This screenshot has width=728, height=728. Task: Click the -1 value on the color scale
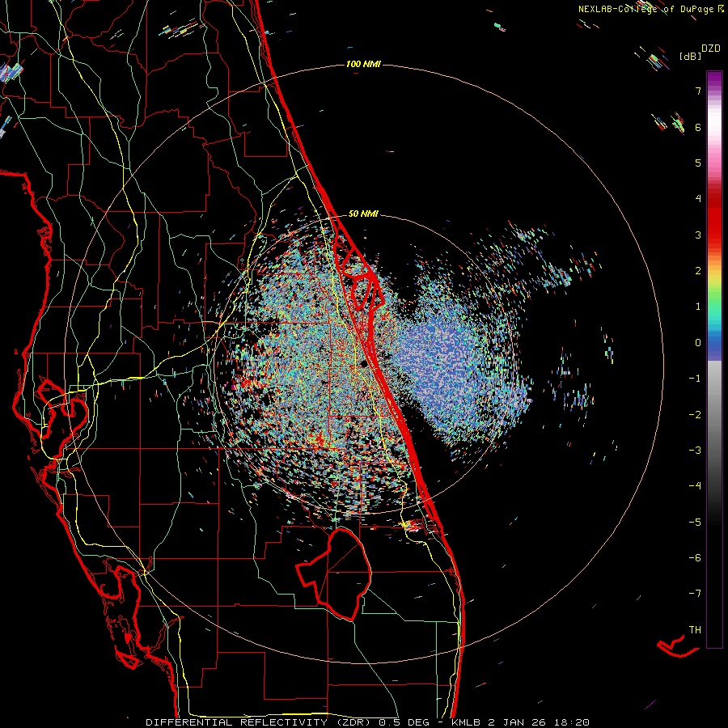pyautogui.click(x=695, y=379)
